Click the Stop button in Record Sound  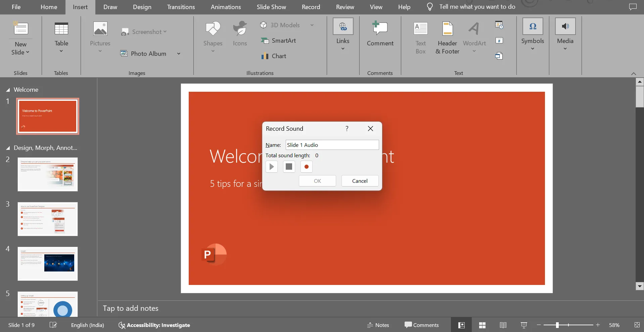[289, 167]
